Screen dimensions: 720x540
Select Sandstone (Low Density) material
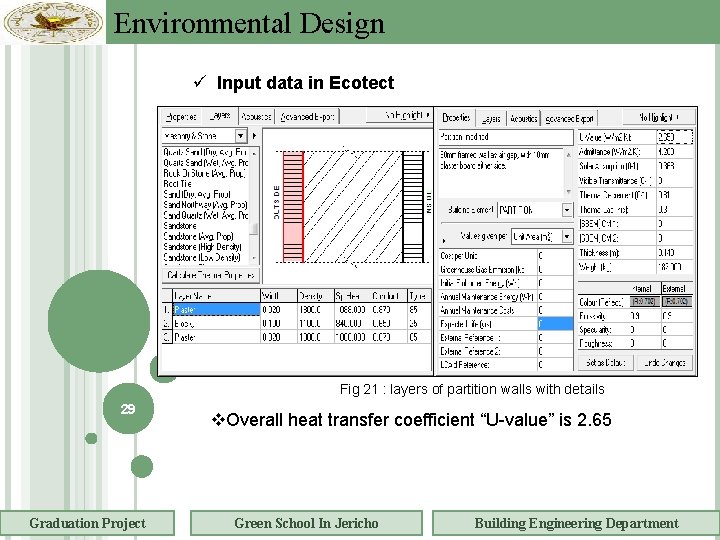pyautogui.click(x=202, y=258)
